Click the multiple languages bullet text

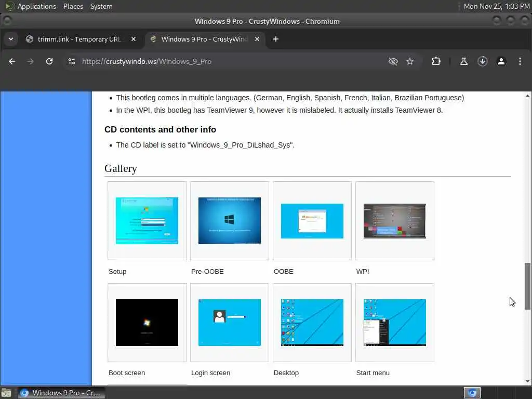(290, 98)
